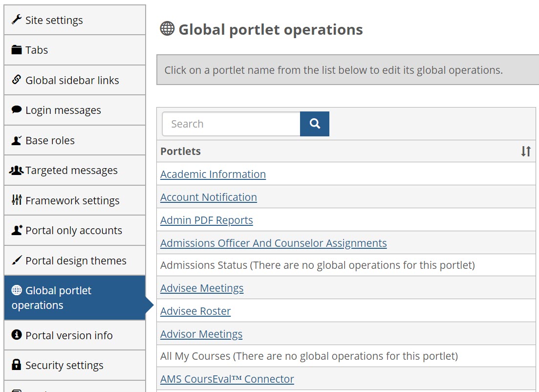This screenshot has width=539, height=392.
Task: Open the Academic Information portlet link
Action: click(213, 174)
